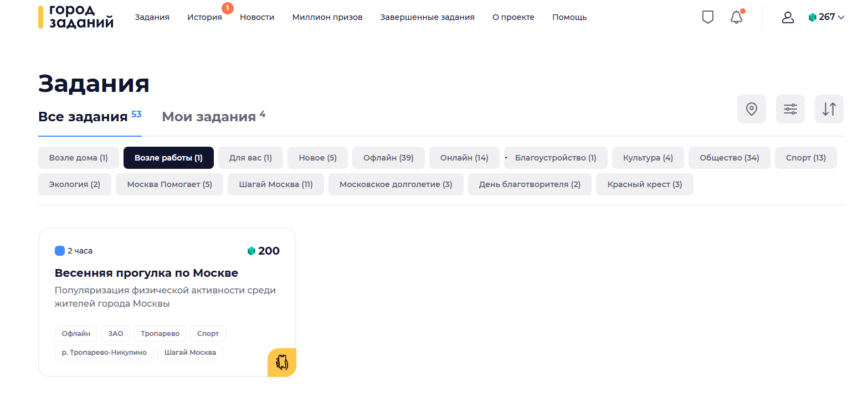Toggle the Офлайн (39) filter chip

388,158
